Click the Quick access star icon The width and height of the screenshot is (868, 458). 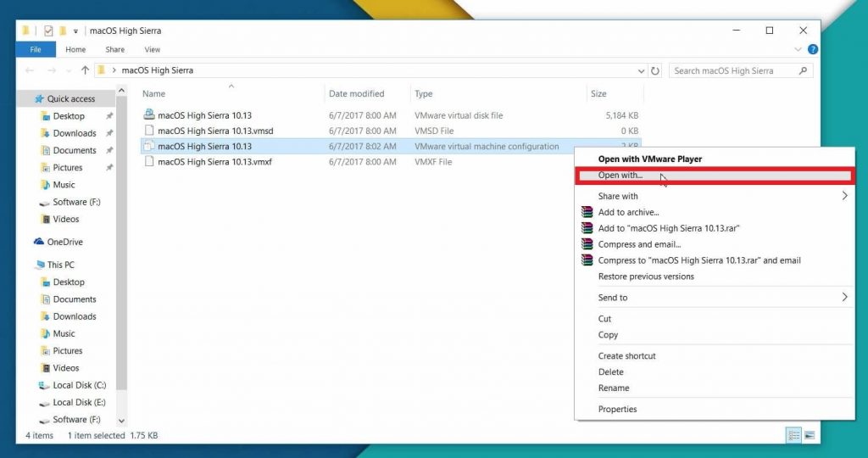(39, 98)
